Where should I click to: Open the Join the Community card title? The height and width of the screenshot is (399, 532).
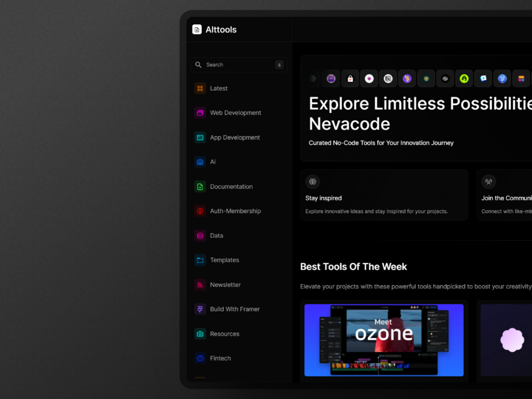(x=507, y=198)
